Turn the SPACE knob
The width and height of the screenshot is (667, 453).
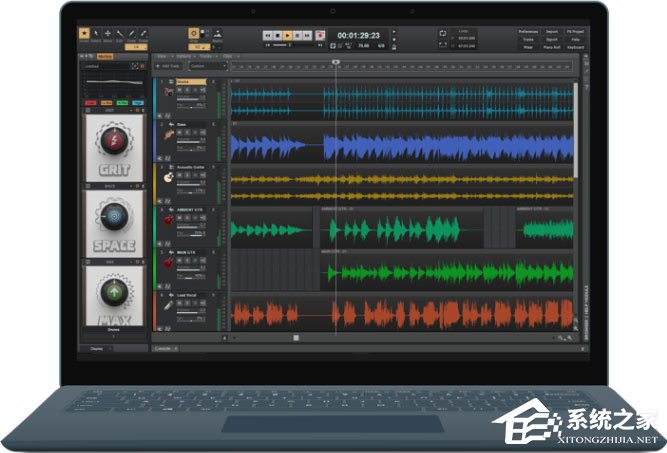tap(114, 217)
